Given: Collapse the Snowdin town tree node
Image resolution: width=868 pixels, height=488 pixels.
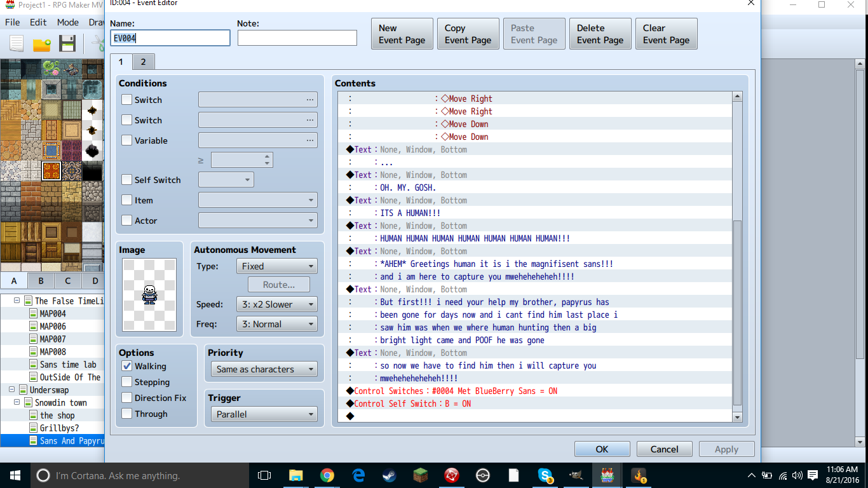Looking at the screenshot, I should (x=17, y=402).
